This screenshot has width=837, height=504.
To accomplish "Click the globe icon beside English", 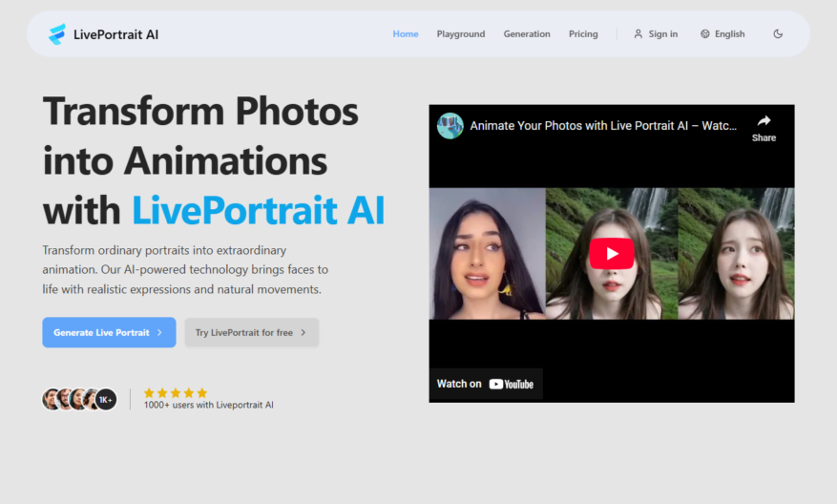I will pos(705,34).
